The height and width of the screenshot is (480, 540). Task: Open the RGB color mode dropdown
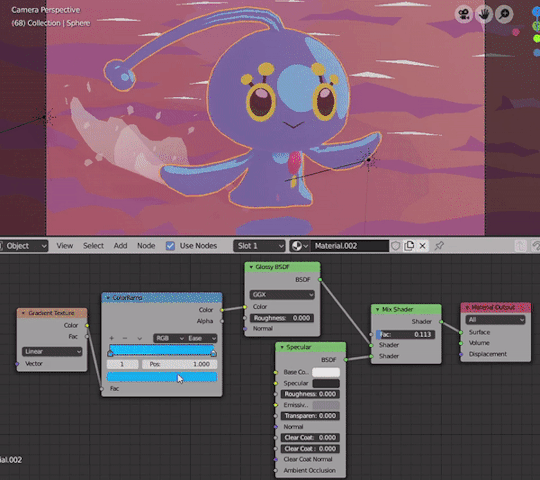tap(169, 338)
